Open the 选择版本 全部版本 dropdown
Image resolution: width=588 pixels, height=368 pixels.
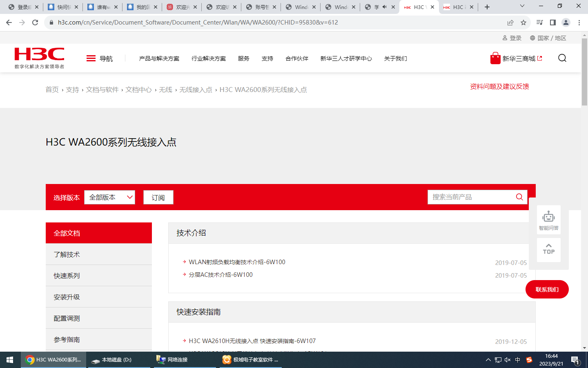click(x=109, y=197)
